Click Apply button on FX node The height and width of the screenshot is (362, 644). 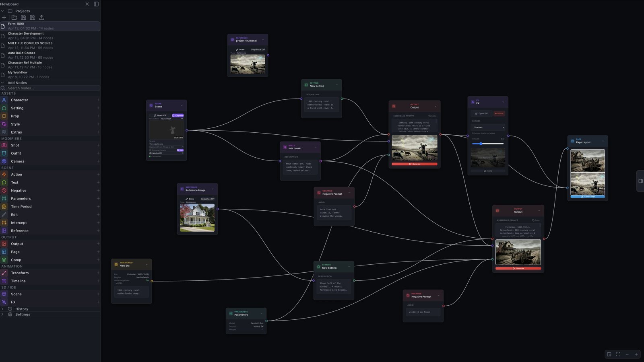(488, 171)
